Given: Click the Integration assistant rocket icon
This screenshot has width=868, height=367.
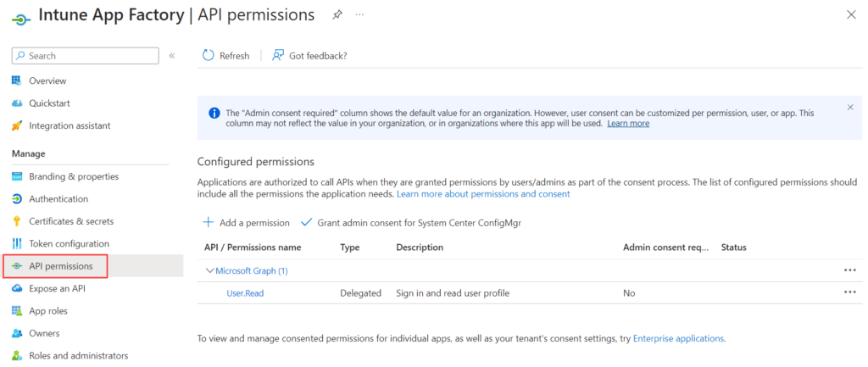Looking at the screenshot, I should coord(17,125).
